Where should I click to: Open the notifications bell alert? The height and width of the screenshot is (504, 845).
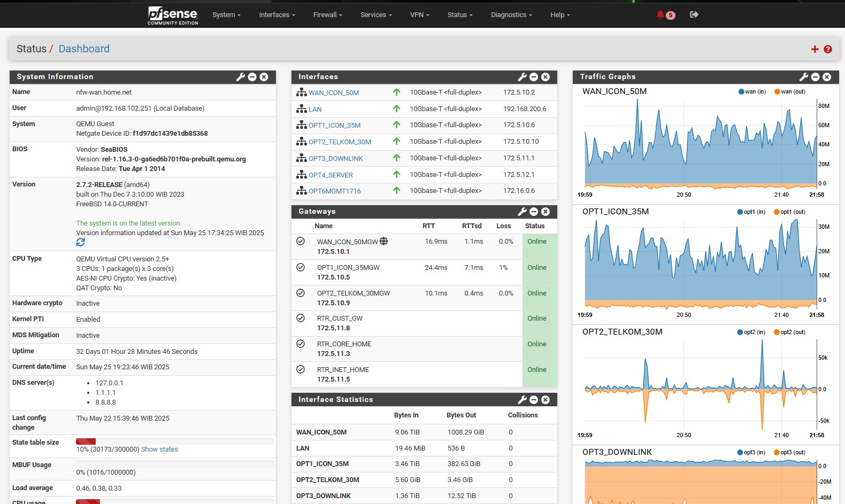click(661, 14)
